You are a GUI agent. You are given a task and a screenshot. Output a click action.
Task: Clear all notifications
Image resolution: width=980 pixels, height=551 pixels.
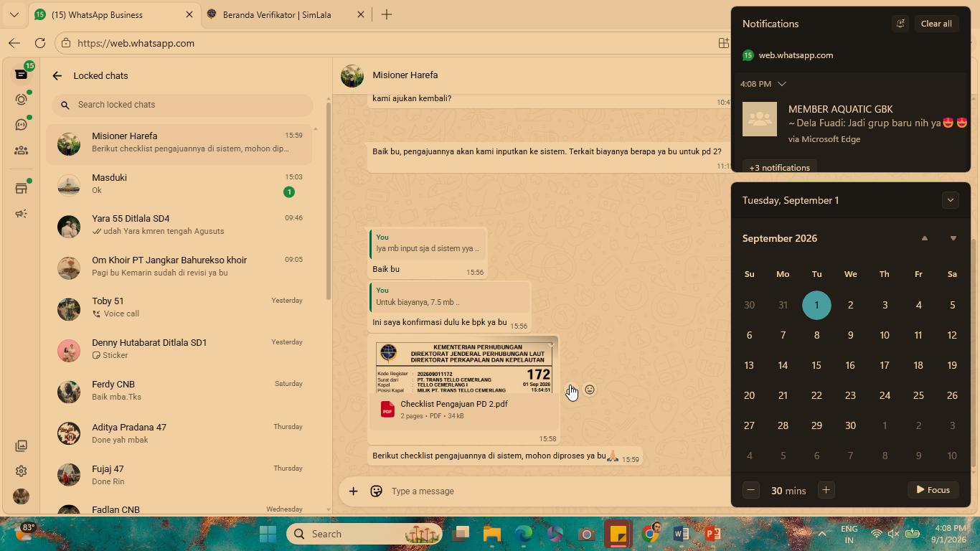[936, 24]
